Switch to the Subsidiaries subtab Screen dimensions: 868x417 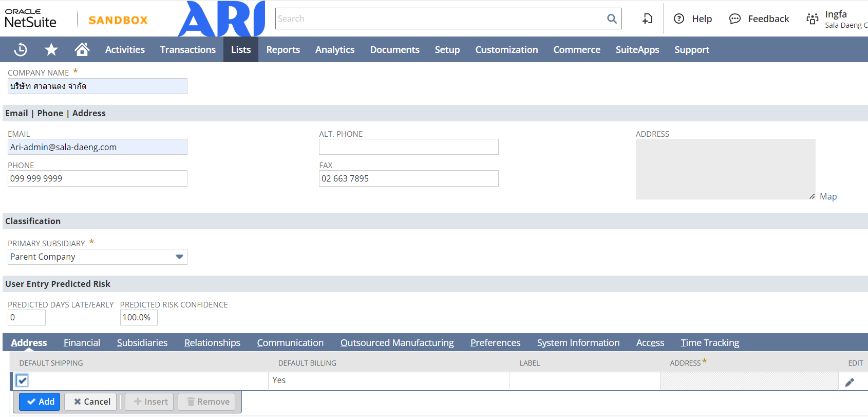[x=142, y=342]
